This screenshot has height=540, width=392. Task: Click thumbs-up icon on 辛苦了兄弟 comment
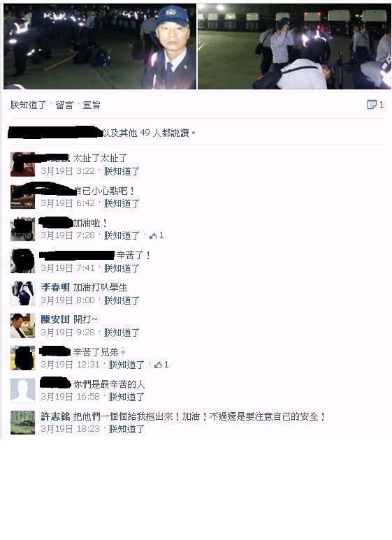(158, 365)
